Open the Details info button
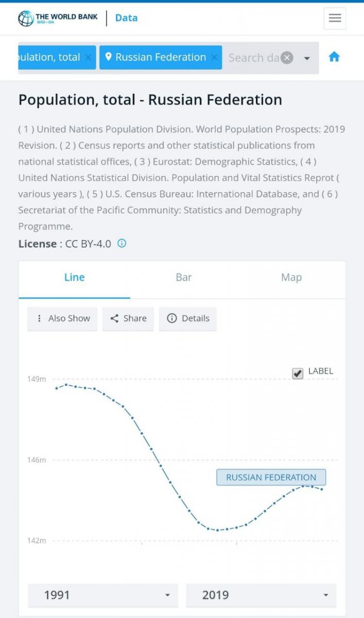This screenshot has width=364, height=618. tap(188, 318)
